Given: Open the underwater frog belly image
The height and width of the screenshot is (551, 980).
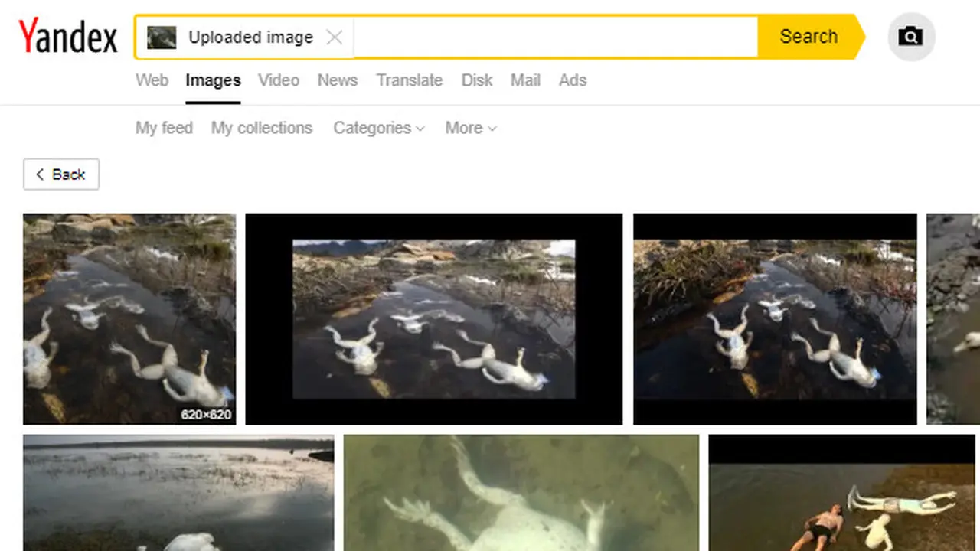Looking at the screenshot, I should (x=521, y=493).
